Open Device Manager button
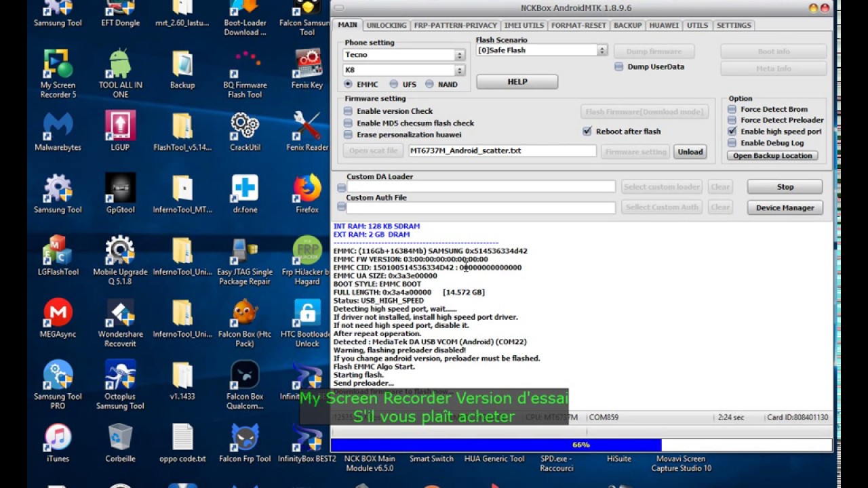Image resolution: width=868 pixels, height=488 pixels. (785, 208)
